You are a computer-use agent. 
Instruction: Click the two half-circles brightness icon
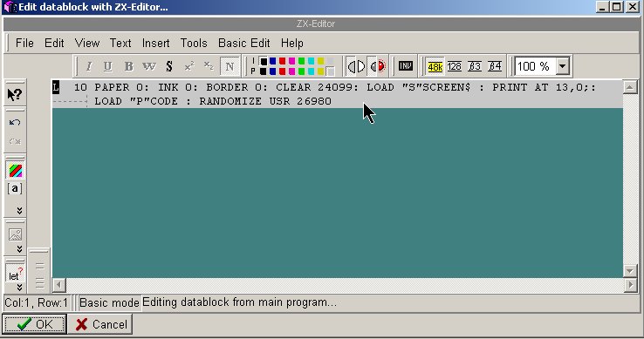[x=356, y=66]
